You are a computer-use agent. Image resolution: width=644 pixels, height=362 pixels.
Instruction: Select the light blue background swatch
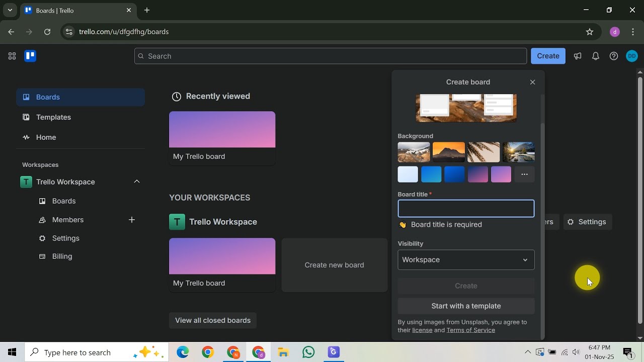(x=408, y=174)
